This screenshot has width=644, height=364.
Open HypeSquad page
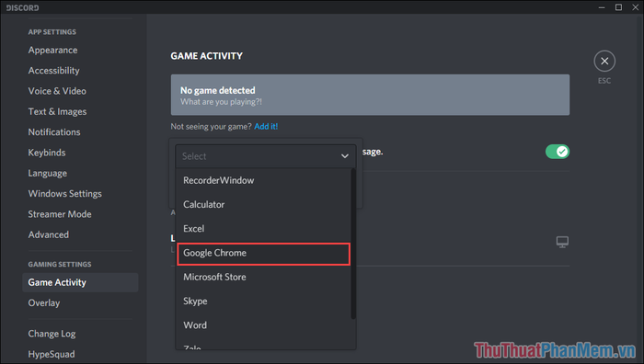point(52,354)
